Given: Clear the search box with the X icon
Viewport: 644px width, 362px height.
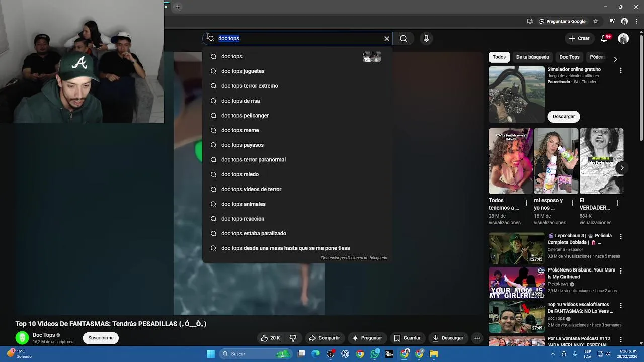Looking at the screenshot, I should tap(387, 38).
